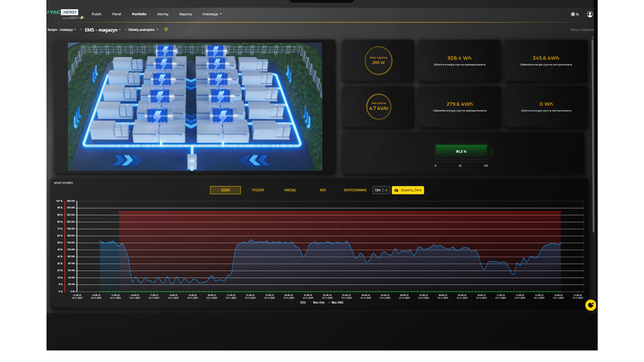Click the NOWY WYKRES chart title
Viewport: 644px width, 362px height.
click(x=63, y=183)
